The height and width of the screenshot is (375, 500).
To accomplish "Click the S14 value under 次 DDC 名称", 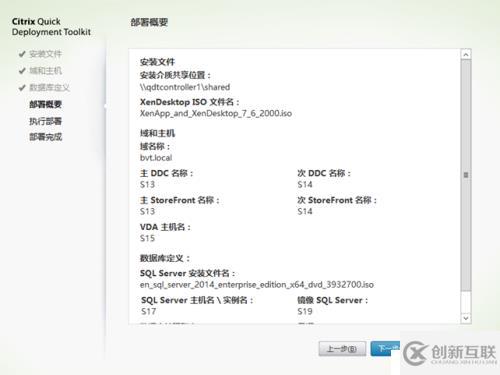I will click(x=305, y=184).
